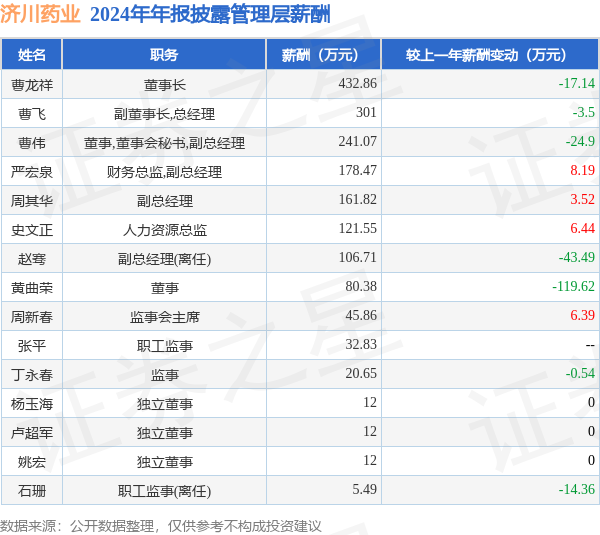The height and width of the screenshot is (535, 600).
Task: Click salary value 301
Action: [x=366, y=112]
